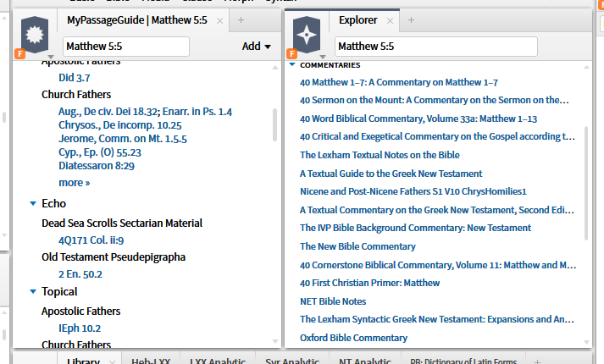Open Sermon on the Mount commentary
This screenshot has width=604, height=364.
point(434,100)
